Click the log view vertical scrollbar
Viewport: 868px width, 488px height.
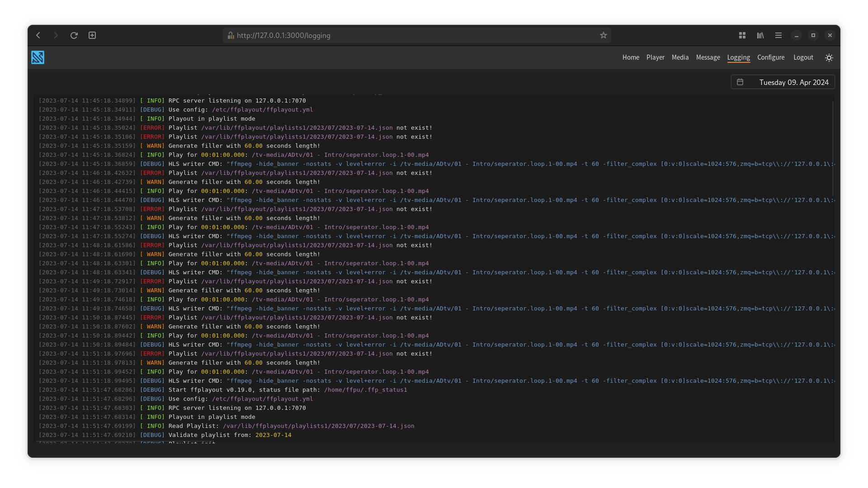pos(833,149)
